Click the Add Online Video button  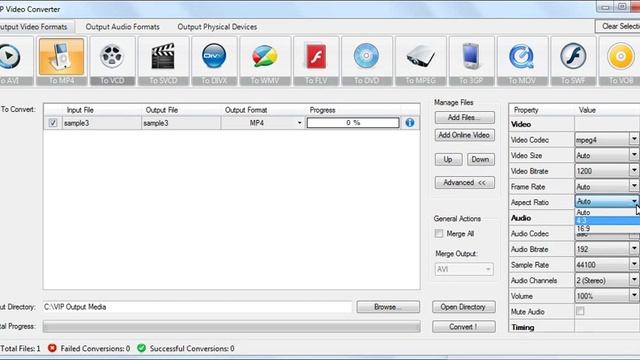(x=464, y=135)
